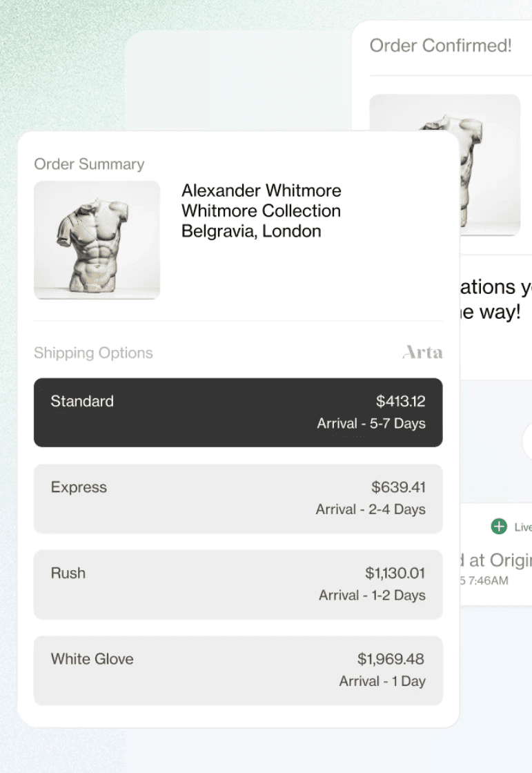Click the Arrival - 5-7 Days text
532x773 pixels.
[x=371, y=423]
